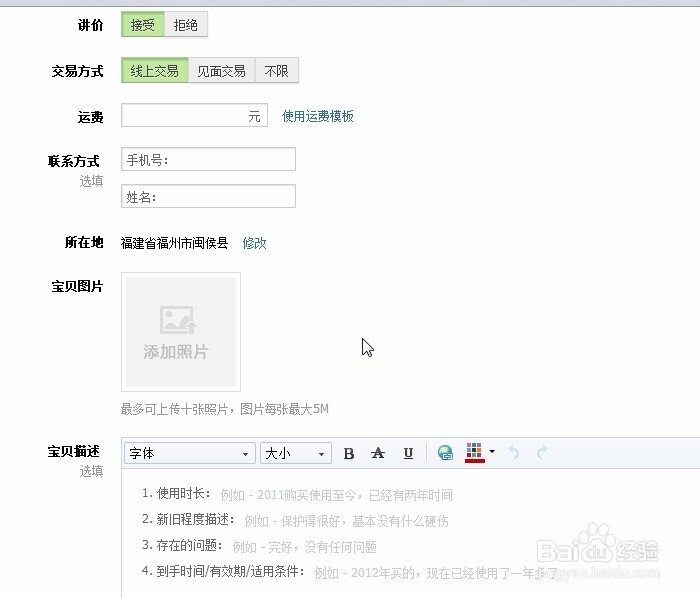The width and height of the screenshot is (700, 598).
Task: Select 接受 for bargaining option
Action: 143,25
